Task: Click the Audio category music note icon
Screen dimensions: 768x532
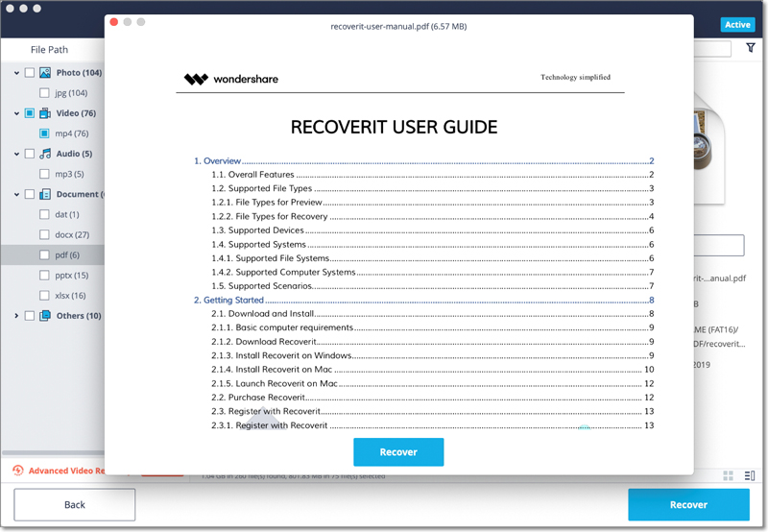Action: pos(45,154)
